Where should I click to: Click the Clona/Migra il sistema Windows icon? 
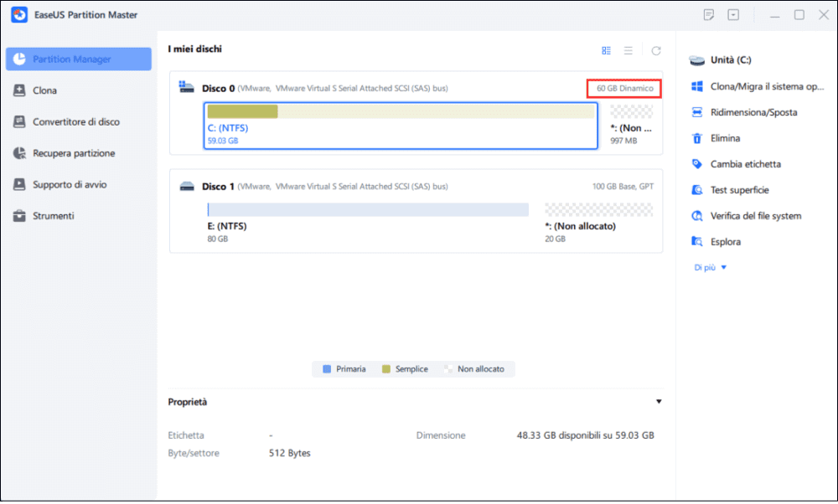[697, 86]
